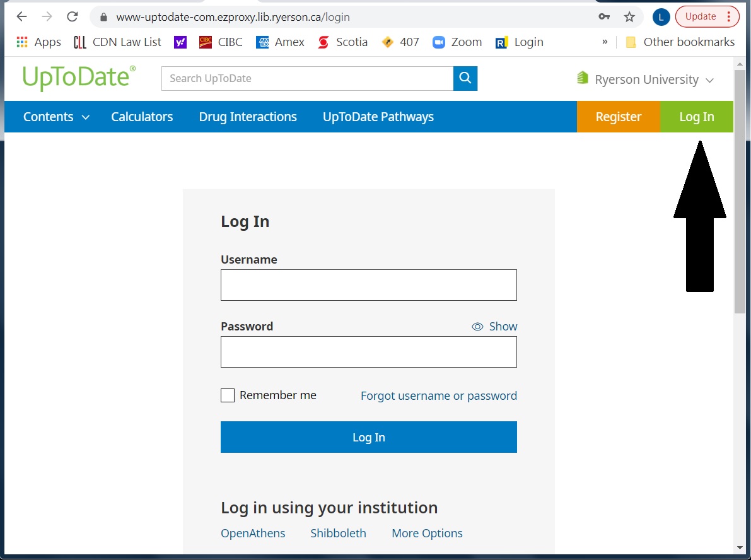Click the address bar URL
The height and width of the screenshot is (560, 751).
[x=233, y=17]
